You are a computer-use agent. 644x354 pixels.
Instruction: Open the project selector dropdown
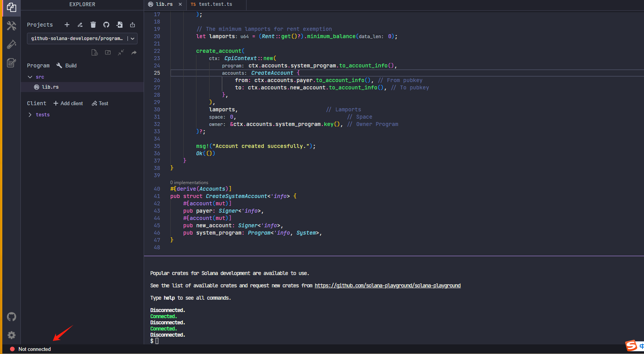pyautogui.click(x=82, y=39)
